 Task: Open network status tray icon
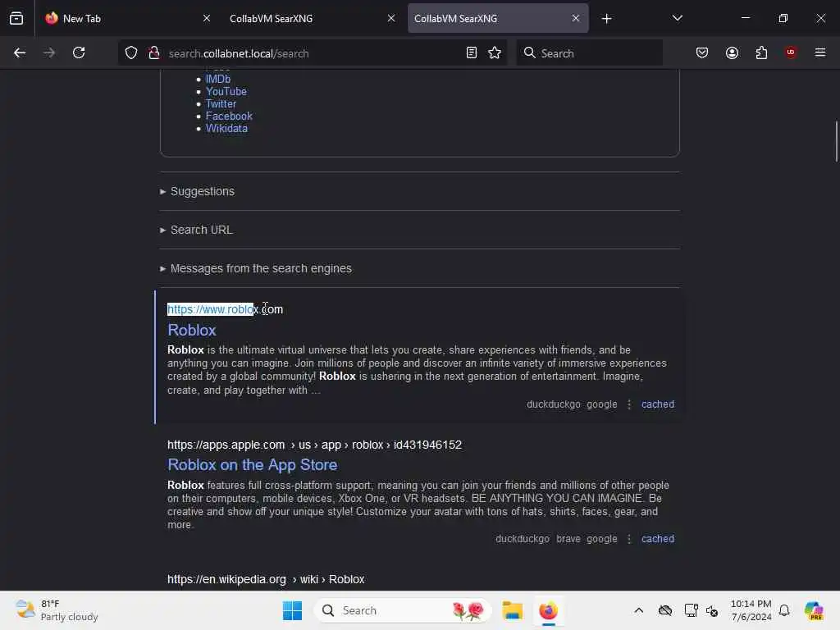pyautogui.click(x=691, y=610)
